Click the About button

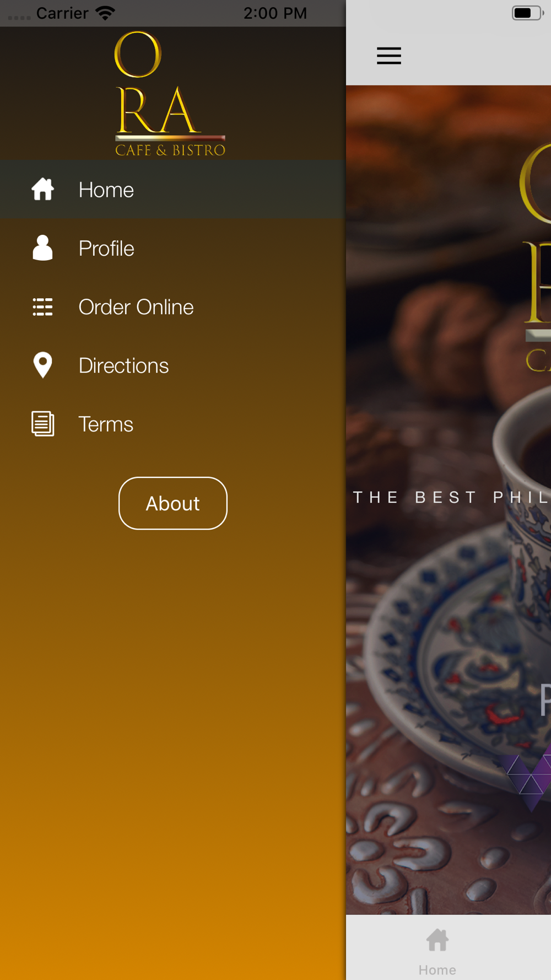pos(173,503)
